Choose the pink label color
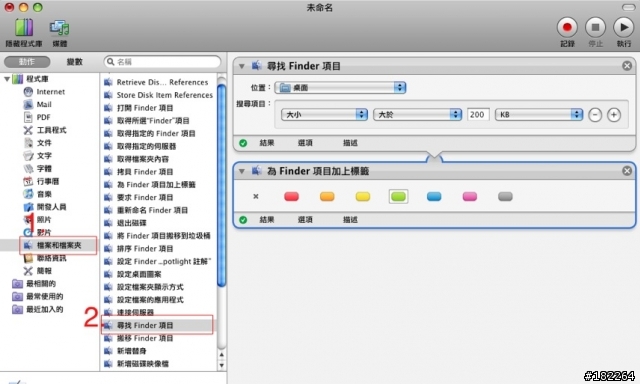Image resolution: width=640 pixels, height=384 pixels. (x=470, y=197)
